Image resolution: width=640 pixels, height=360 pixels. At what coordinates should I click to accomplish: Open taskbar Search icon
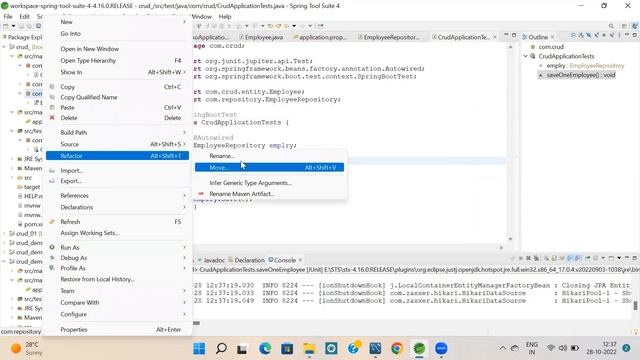click(221, 349)
